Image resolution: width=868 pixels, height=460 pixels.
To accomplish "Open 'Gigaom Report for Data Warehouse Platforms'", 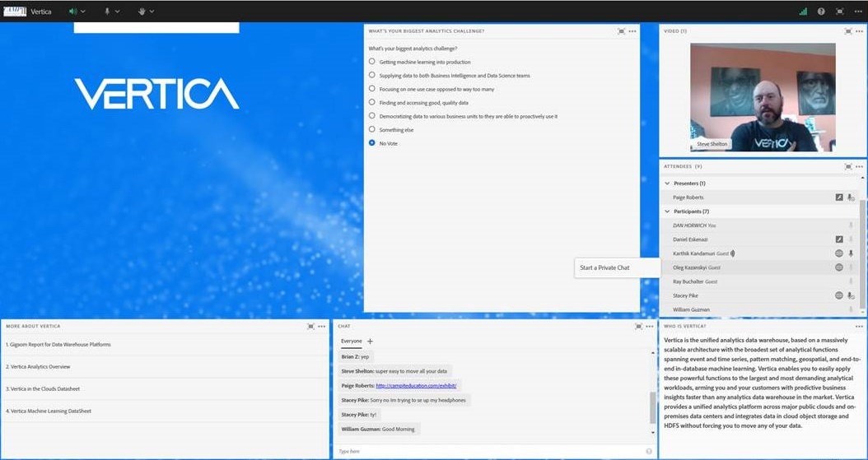I will click(58, 345).
